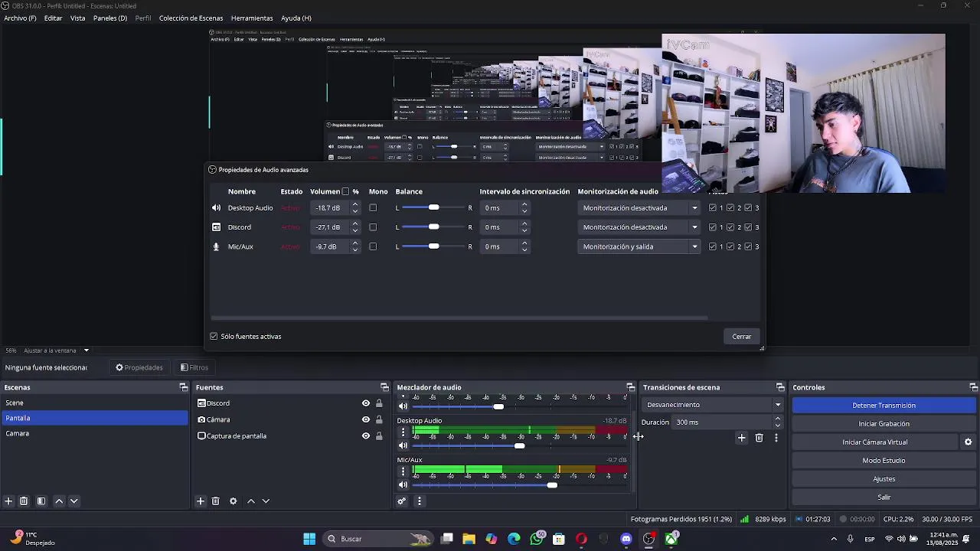Move scene up arrow in Escenas panel
The image size is (980, 551).
[59, 501]
